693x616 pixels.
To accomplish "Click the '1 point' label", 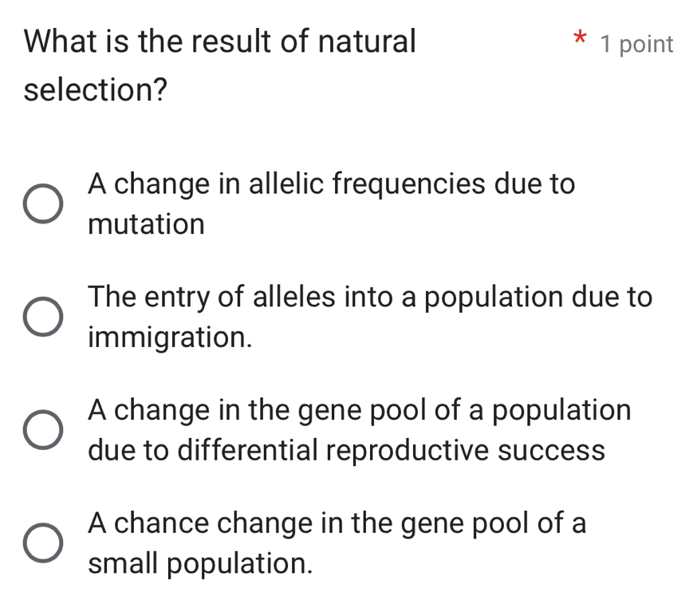I will click(x=638, y=45).
